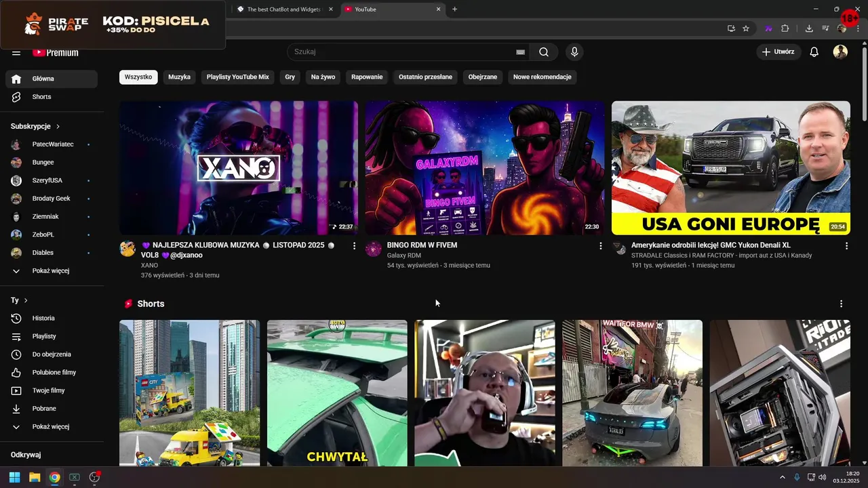Click the taskbar microphone icon

(797, 477)
